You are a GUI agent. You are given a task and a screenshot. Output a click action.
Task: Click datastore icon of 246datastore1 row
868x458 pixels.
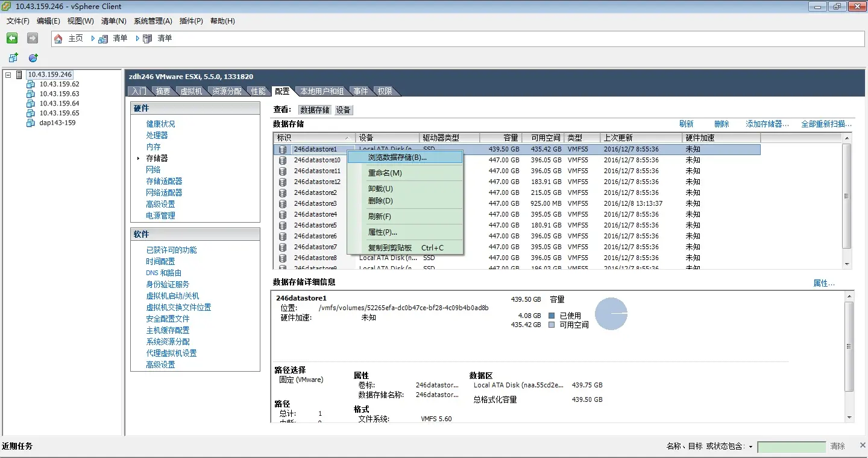coord(283,149)
